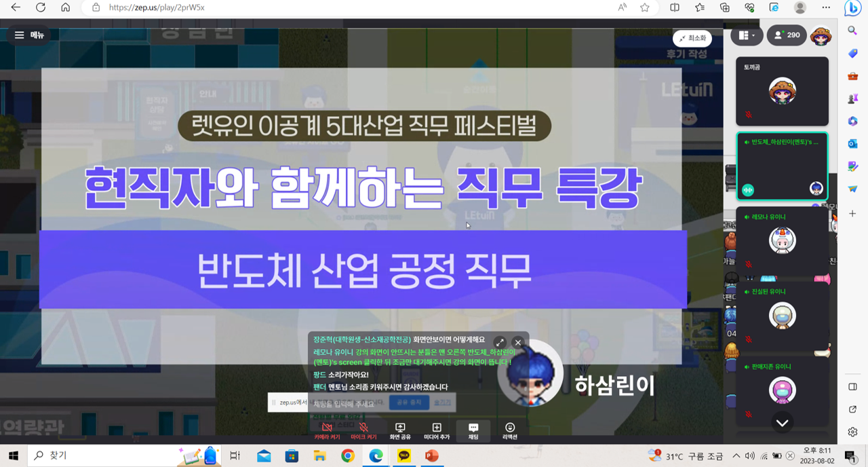
Task: Turn on camera with 카메라 켜기
Action: click(326, 430)
